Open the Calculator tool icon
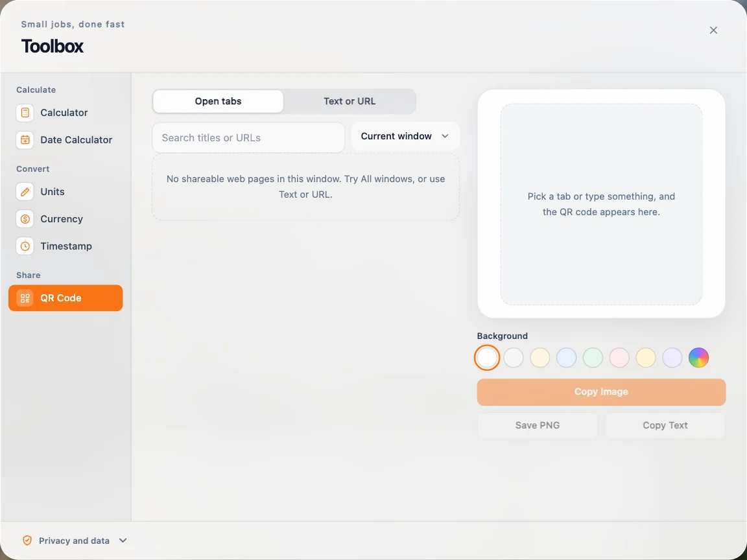The height and width of the screenshot is (560, 747). (x=25, y=113)
